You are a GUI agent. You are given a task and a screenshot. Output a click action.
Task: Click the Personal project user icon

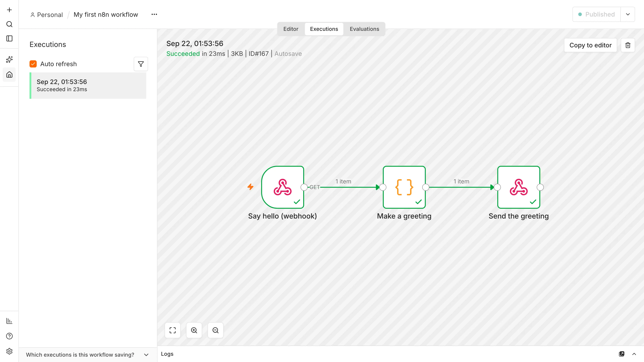click(x=32, y=15)
